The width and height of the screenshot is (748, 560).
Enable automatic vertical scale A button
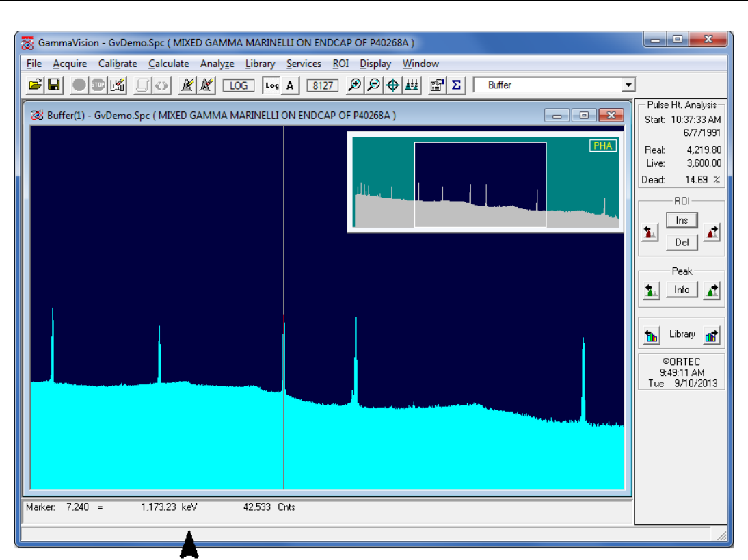290,85
